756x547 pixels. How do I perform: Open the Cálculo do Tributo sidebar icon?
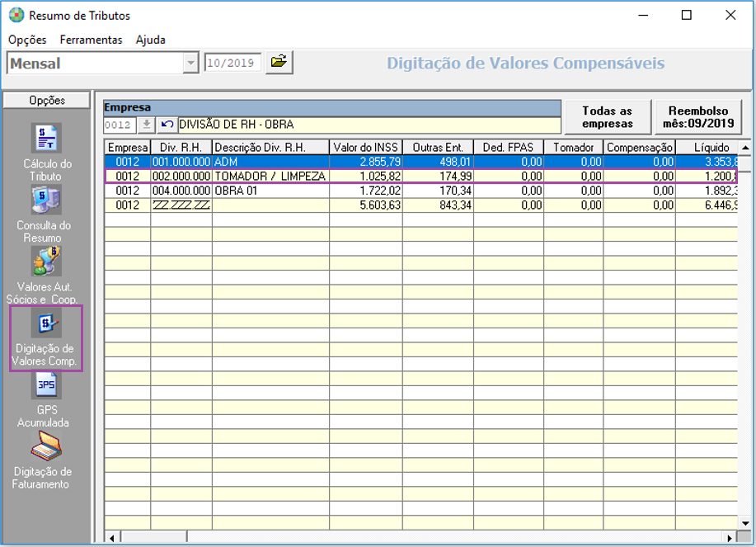(46, 139)
